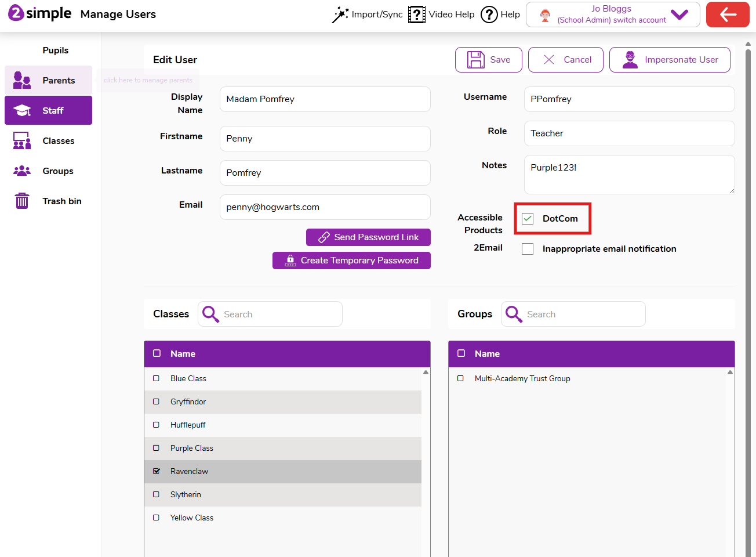
Task: Open the Role field showing Teacher
Action: point(629,133)
